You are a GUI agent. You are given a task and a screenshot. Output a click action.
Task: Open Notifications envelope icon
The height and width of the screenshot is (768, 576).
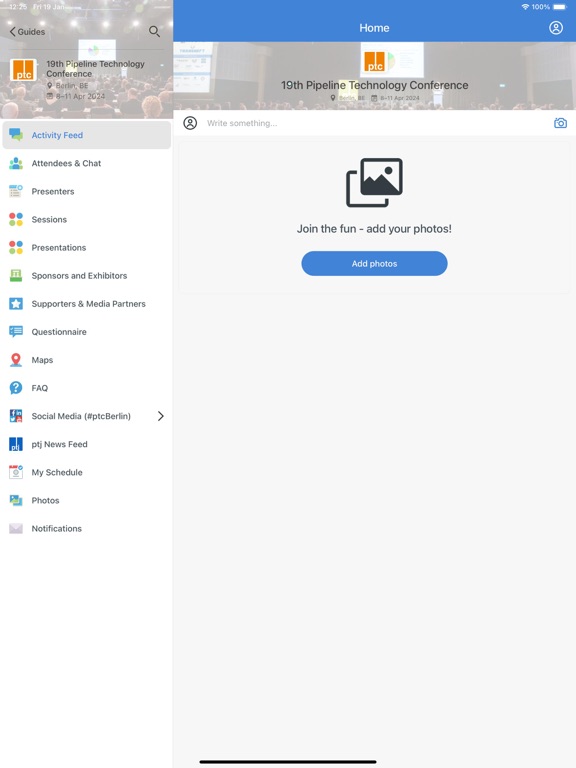[x=16, y=528]
